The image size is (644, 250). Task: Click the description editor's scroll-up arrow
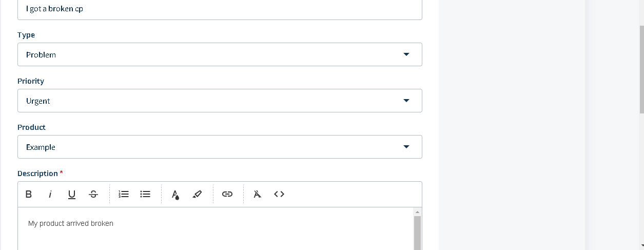417,212
